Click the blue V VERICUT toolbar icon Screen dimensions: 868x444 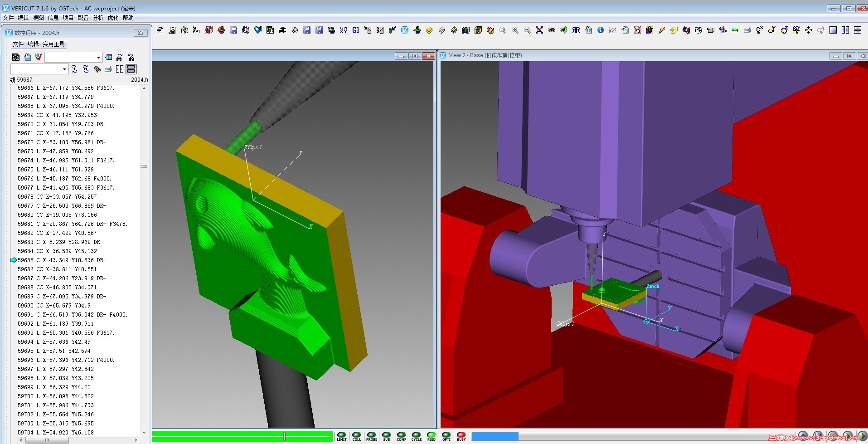pos(405,30)
